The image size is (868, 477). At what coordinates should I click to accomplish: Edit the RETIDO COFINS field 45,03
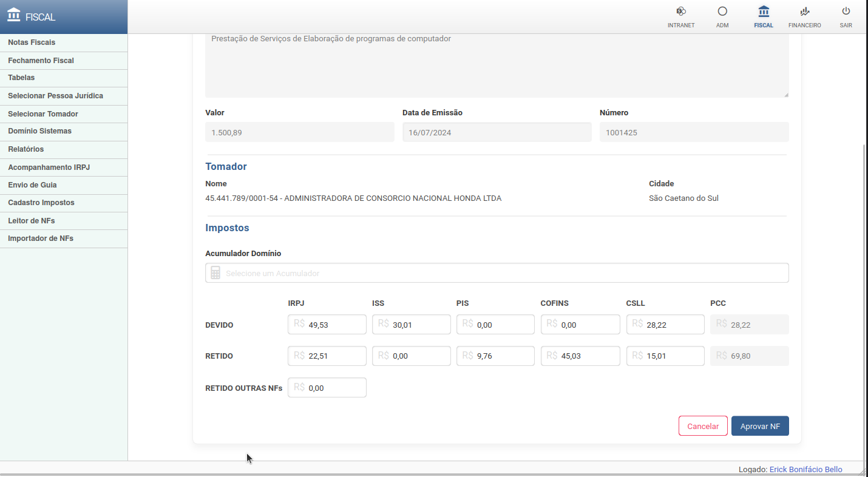[x=580, y=356]
